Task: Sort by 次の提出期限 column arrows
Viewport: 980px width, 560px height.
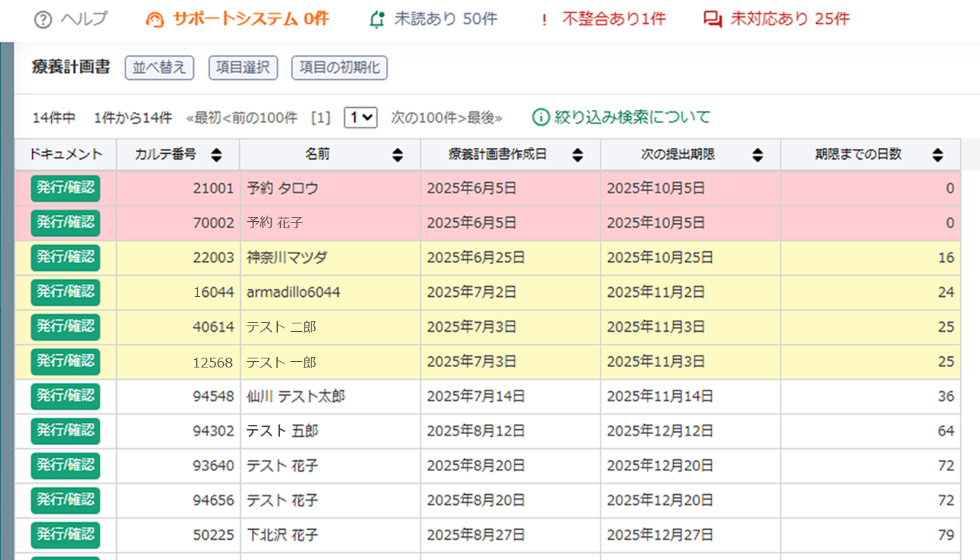Action: coord(757,155)
